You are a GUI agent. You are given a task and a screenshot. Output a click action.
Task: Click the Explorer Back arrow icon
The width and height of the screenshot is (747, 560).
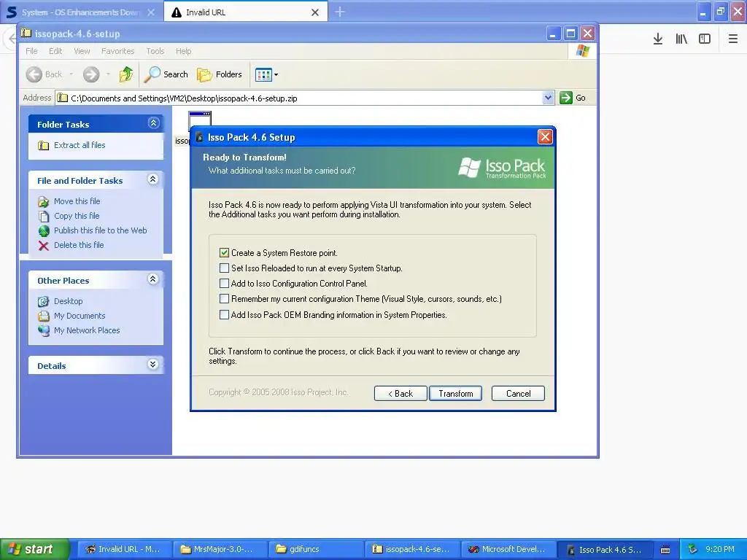pyautogui.click(x=34, y=74)
